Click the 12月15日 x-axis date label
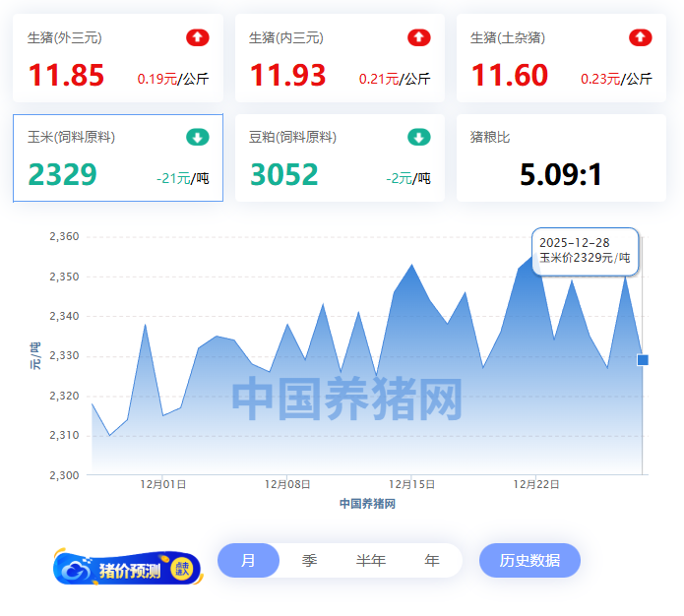 coord(412,484)
